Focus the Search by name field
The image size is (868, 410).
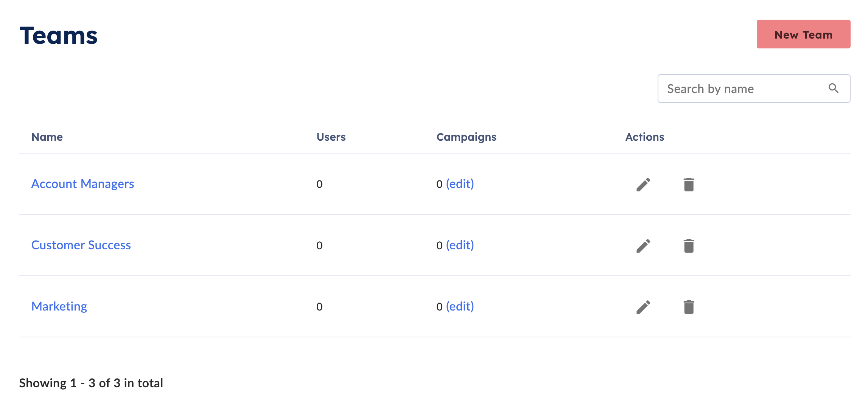(x=754, y=89)
